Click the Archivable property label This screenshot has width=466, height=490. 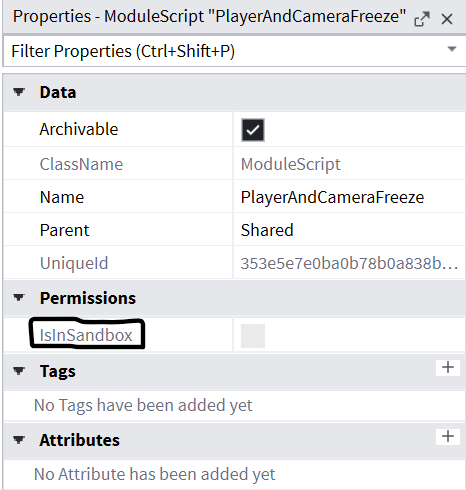coord(79,129)
